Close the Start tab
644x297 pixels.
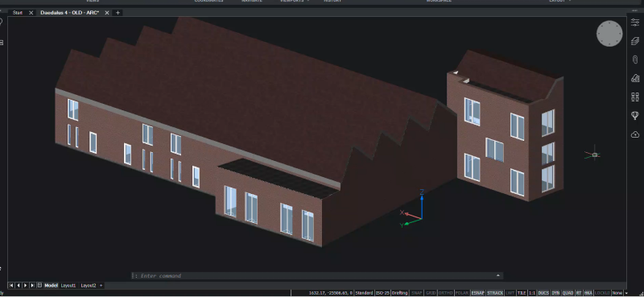[31, 13]
